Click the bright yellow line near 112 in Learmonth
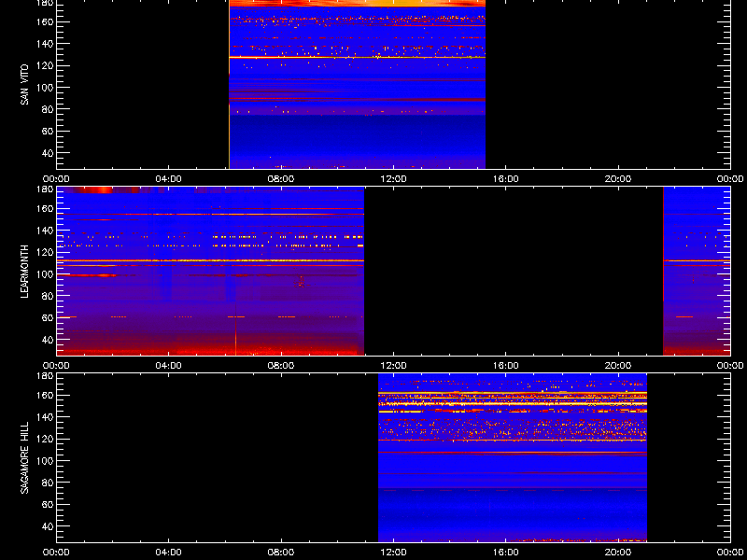Image resolution: width=747 pixels, height=560 pixels. coord(210,261)
